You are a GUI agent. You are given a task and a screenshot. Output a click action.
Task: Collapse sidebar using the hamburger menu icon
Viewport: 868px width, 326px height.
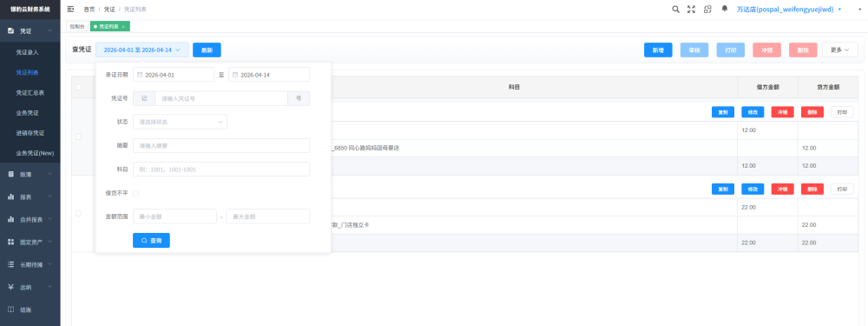pyautogui.click(x=70, y=10)
